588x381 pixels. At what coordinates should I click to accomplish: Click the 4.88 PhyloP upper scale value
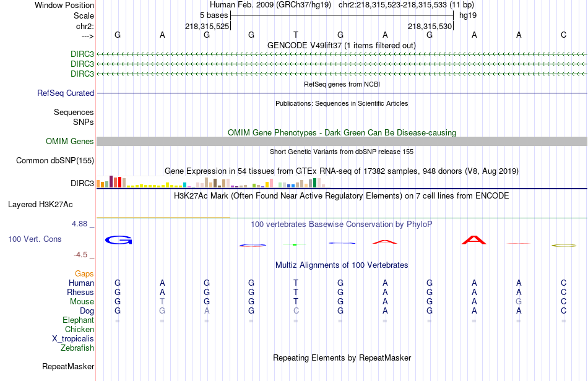pos(79,224)
